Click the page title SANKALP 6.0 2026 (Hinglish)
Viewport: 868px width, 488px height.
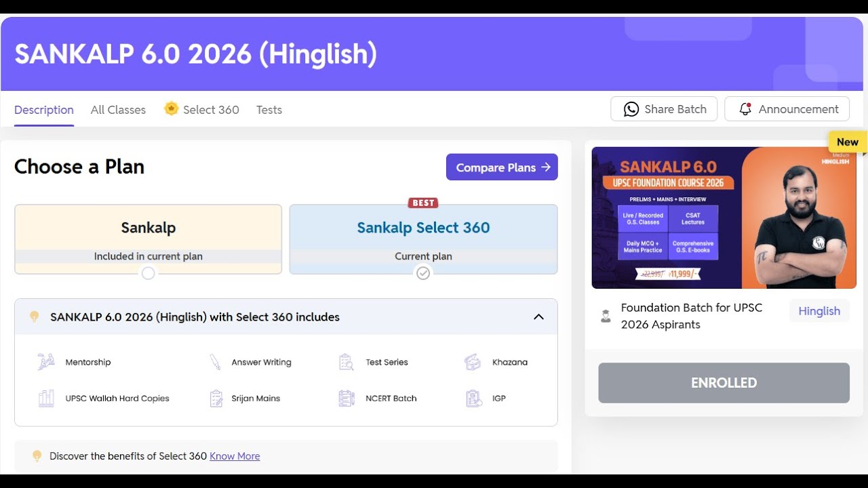[196, 54]
